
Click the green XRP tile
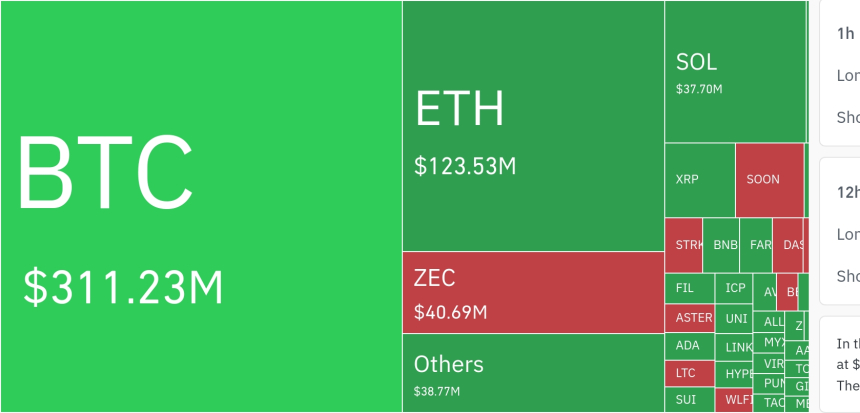[699, 181]
